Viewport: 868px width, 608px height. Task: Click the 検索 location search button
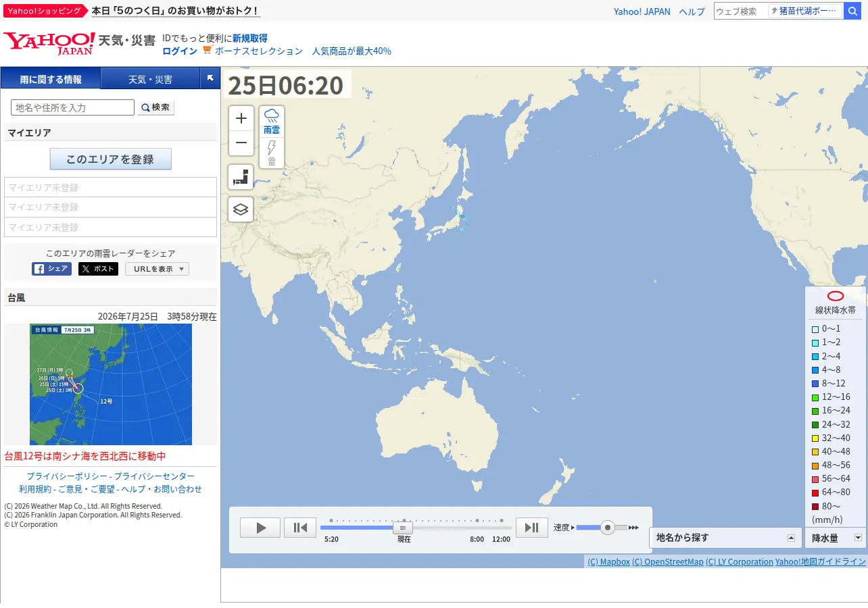click(x=155, y=107)
